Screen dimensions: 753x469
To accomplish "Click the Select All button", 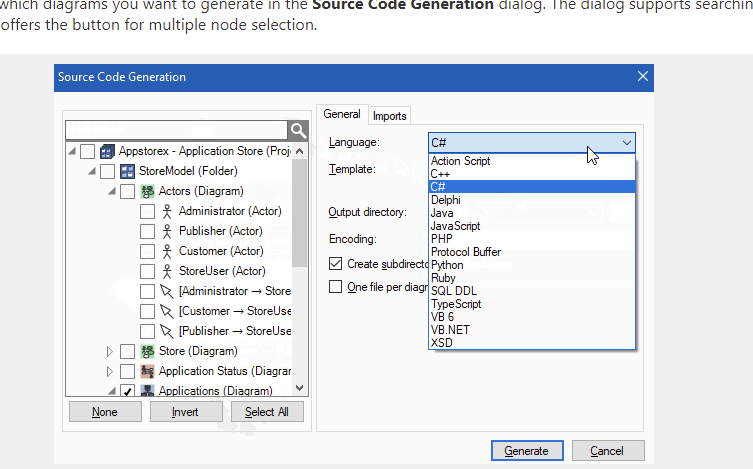I will click(267, 412).
